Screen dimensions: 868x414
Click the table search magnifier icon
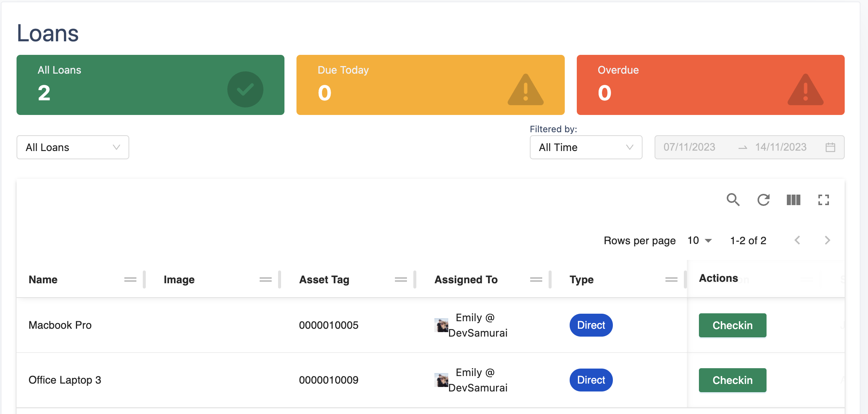coord(733,200)
